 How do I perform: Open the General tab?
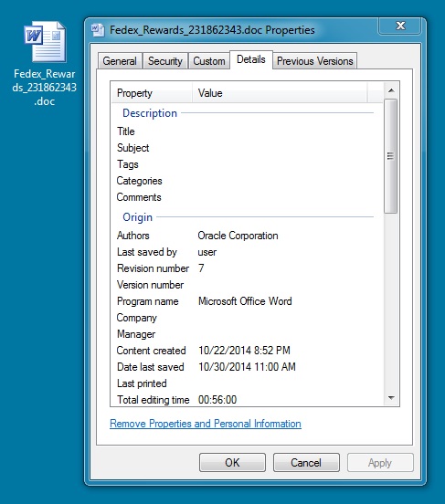click(x=120, y=61)
